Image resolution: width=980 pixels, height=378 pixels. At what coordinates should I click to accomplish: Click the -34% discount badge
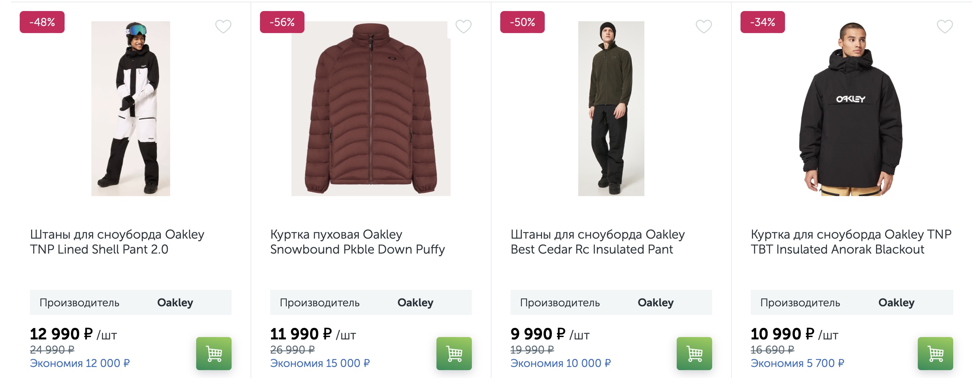click(763, 22)
